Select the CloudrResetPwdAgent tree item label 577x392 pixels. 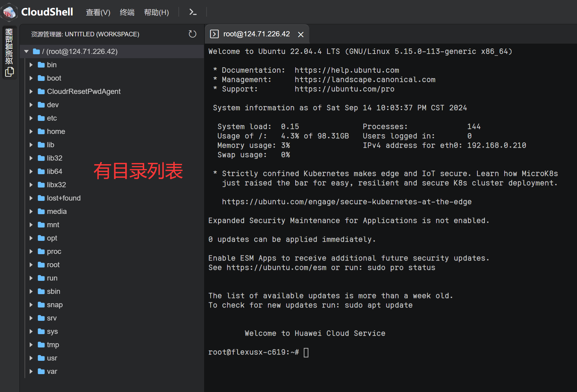point(84,91)
